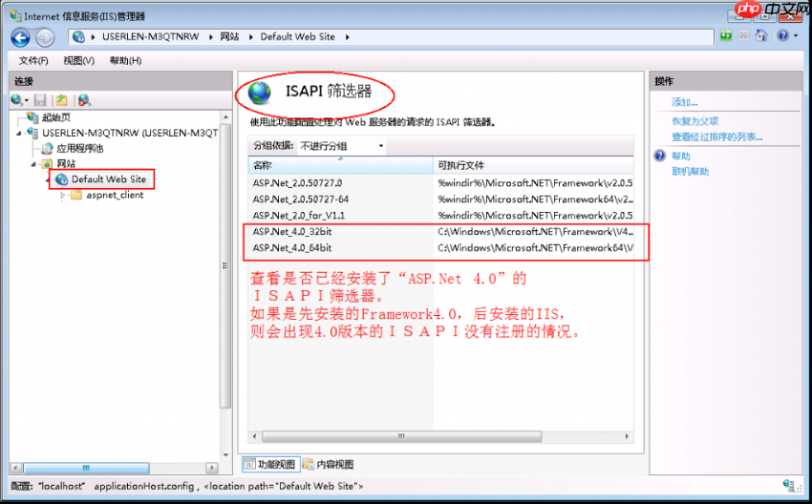Screen dimensions: 812x504
Task: Switch to 功能视图 features view tab
Action: (x=271, y=464)
